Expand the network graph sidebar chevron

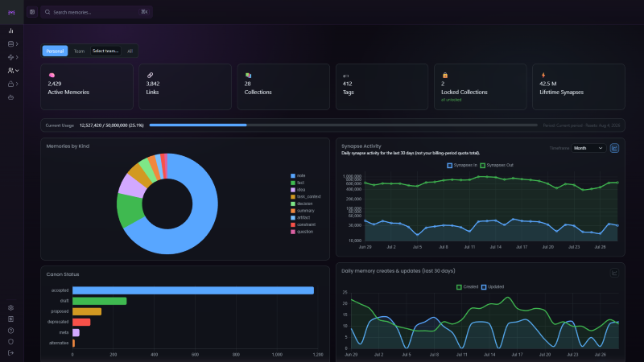17,57
